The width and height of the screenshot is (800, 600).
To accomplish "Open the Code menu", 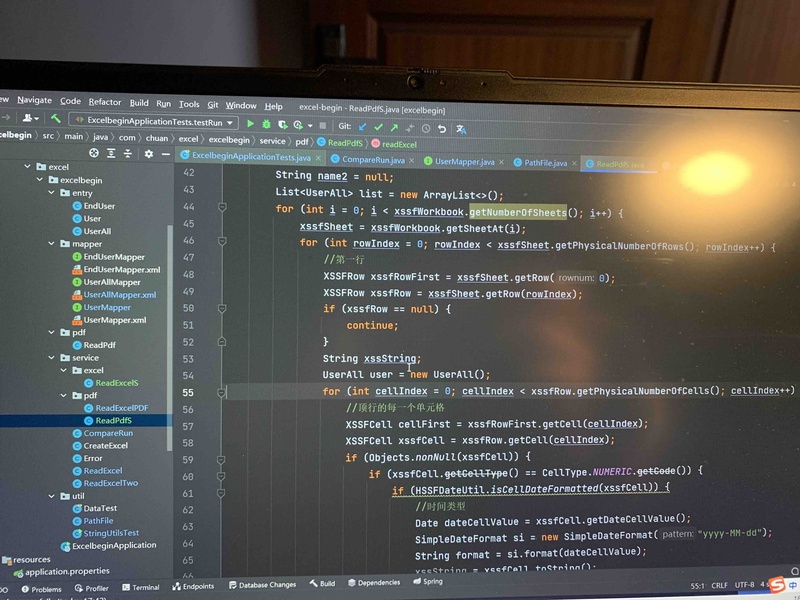I will (x=70, y=101).
